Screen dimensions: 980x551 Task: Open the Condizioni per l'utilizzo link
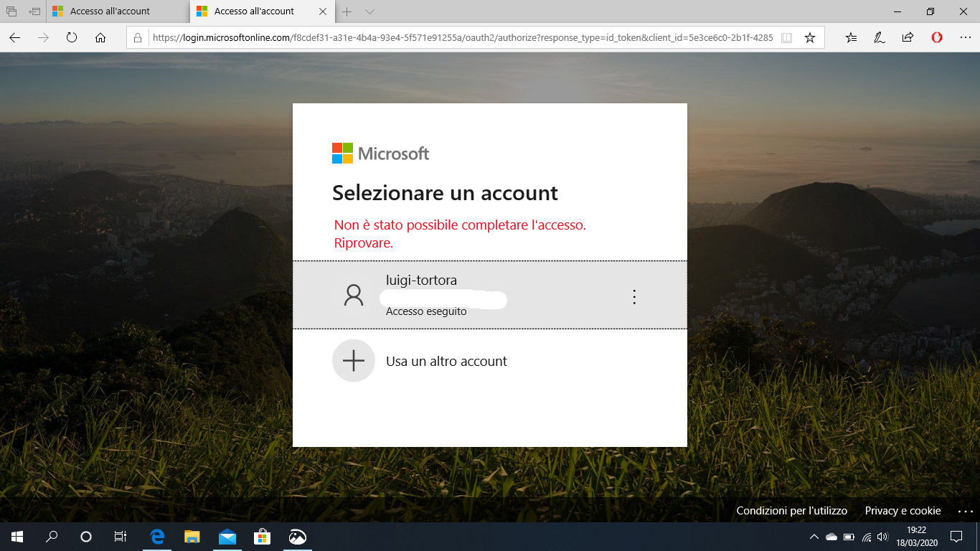pyautogui.click(x=792, y=511)
